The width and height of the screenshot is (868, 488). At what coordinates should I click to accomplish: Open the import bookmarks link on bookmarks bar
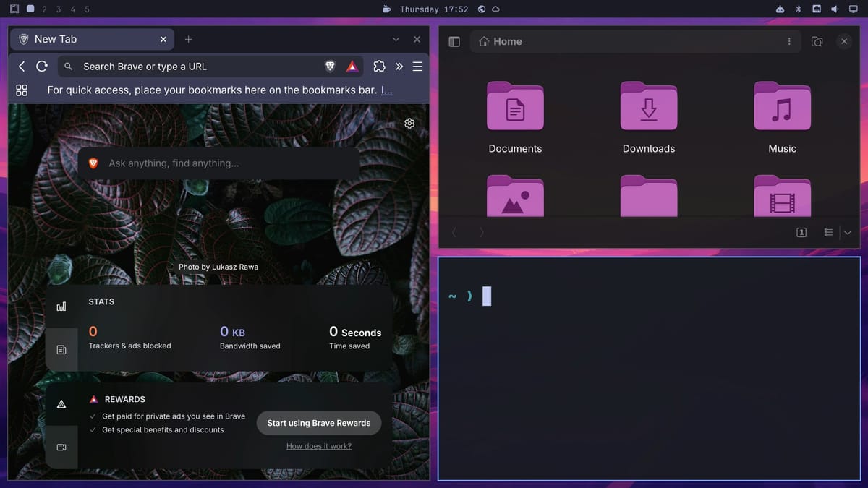(386, 90)
